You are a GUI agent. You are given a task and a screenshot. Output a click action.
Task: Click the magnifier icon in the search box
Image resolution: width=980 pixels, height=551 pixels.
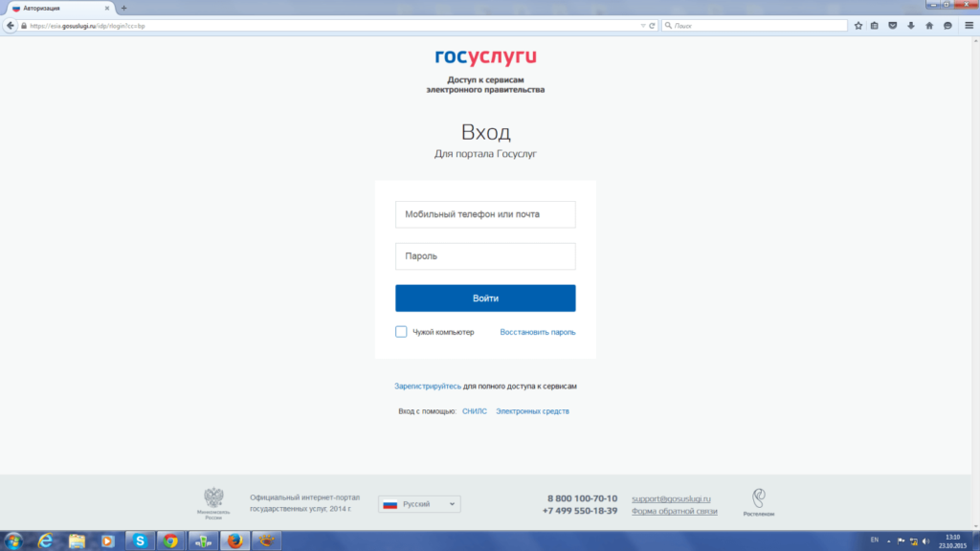[668, 26]
